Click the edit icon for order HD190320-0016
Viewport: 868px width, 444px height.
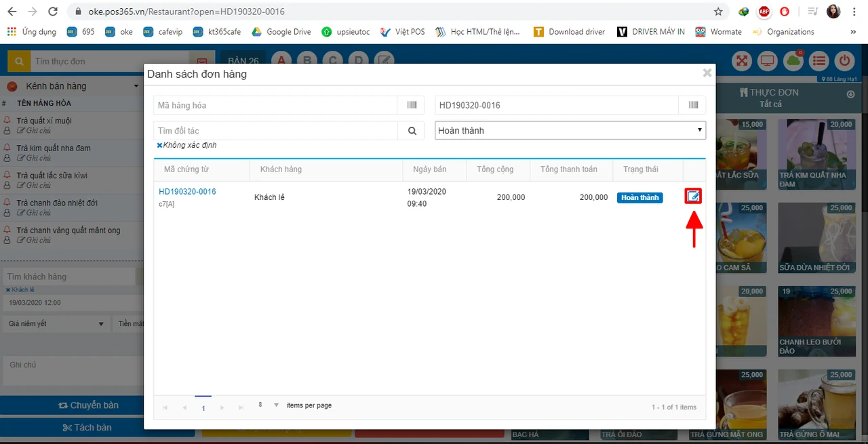click(x=693, y=197)
